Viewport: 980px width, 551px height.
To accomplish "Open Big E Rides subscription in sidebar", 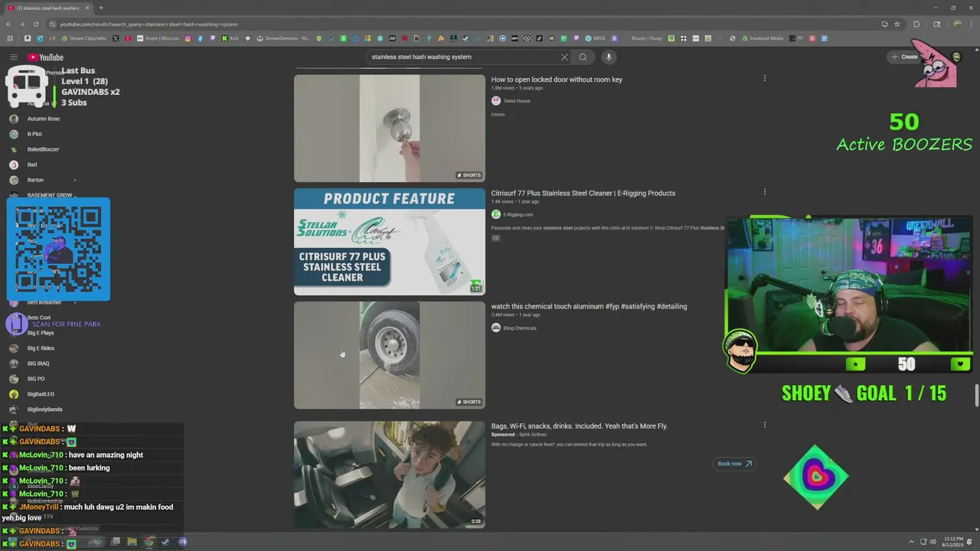I will (41, 348).
